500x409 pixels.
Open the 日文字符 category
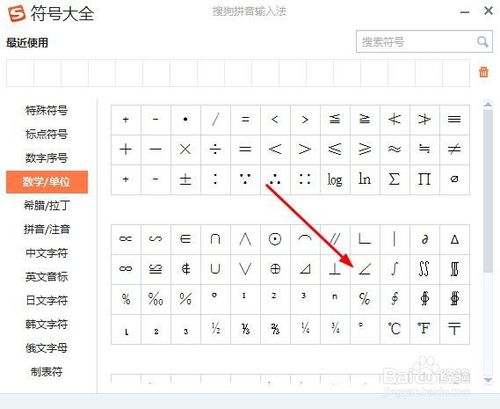coord(47,300)
